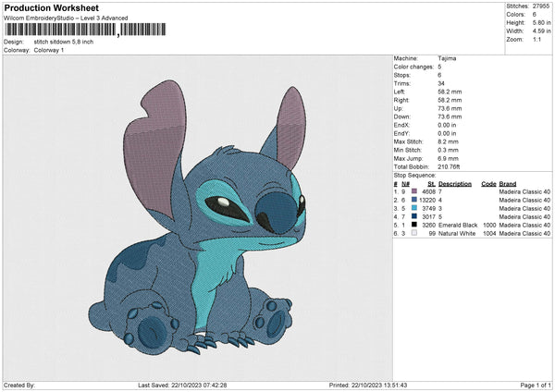Click the Stitches count 27955

point(541,6)
